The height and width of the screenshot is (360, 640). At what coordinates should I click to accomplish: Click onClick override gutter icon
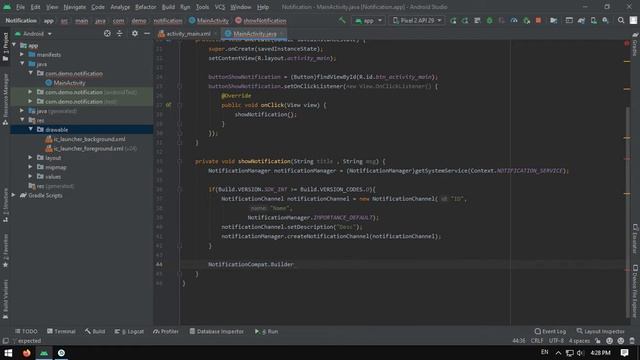[x=168, y=105]
